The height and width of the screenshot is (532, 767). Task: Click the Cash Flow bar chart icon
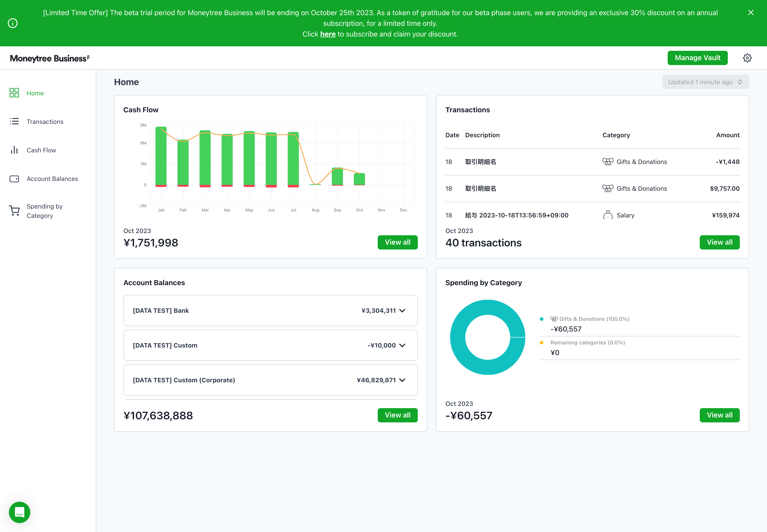tap(14, 150)
